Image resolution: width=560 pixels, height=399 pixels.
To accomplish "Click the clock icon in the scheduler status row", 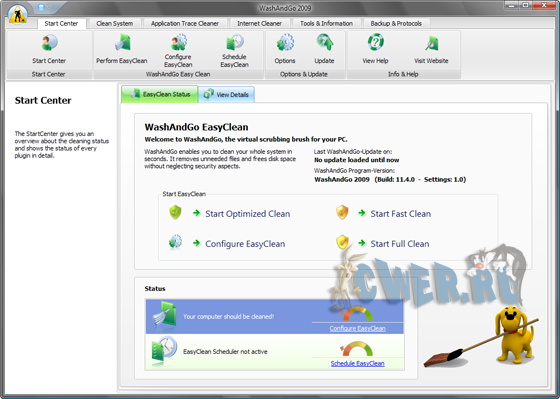I will click(x=164, y=351).
